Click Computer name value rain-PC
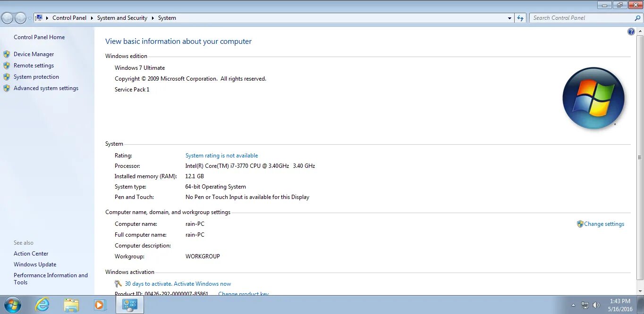The image size is (644, 314). point(195,224)
